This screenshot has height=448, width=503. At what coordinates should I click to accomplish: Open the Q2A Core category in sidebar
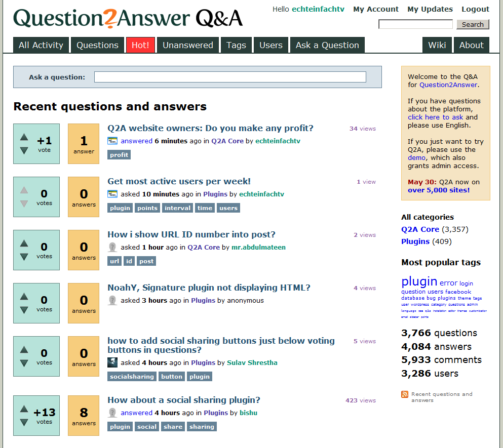(x=420, y=229)
